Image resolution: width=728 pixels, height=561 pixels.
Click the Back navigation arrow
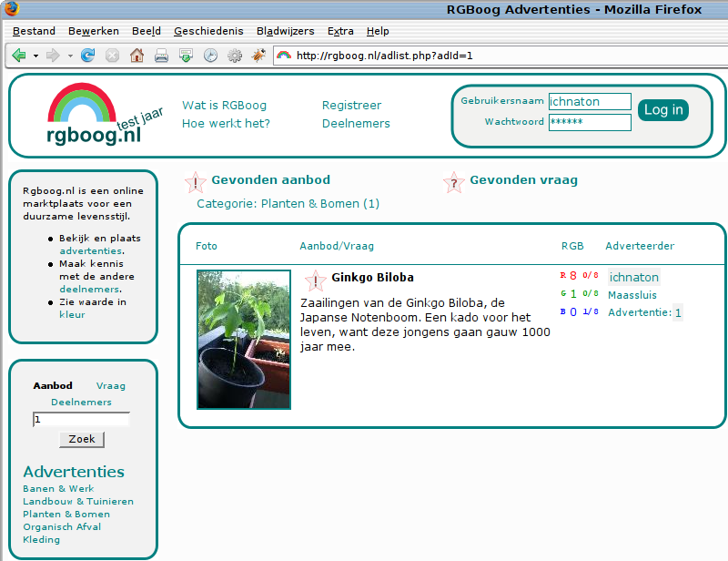point(19,56)
